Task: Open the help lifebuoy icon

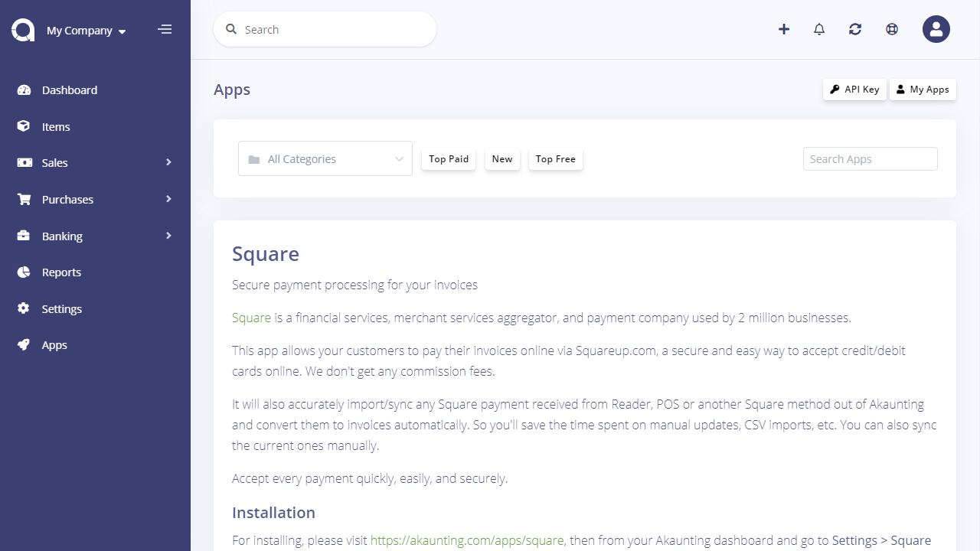Action: pos(892,29)
